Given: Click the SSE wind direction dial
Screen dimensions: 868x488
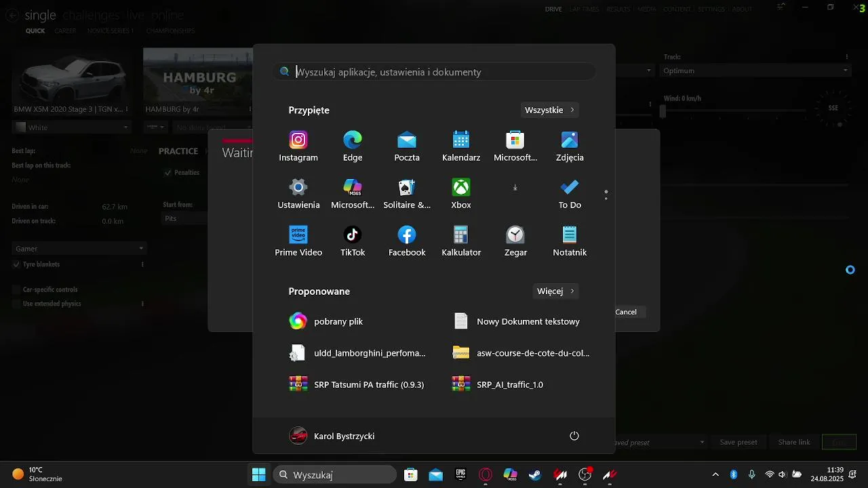Looking at the screenshot, I should pos(833,110).
